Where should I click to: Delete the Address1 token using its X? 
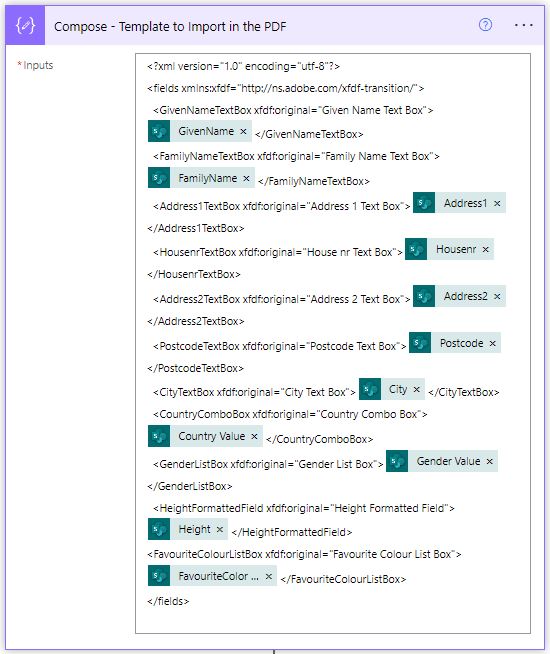click(497, 204)
